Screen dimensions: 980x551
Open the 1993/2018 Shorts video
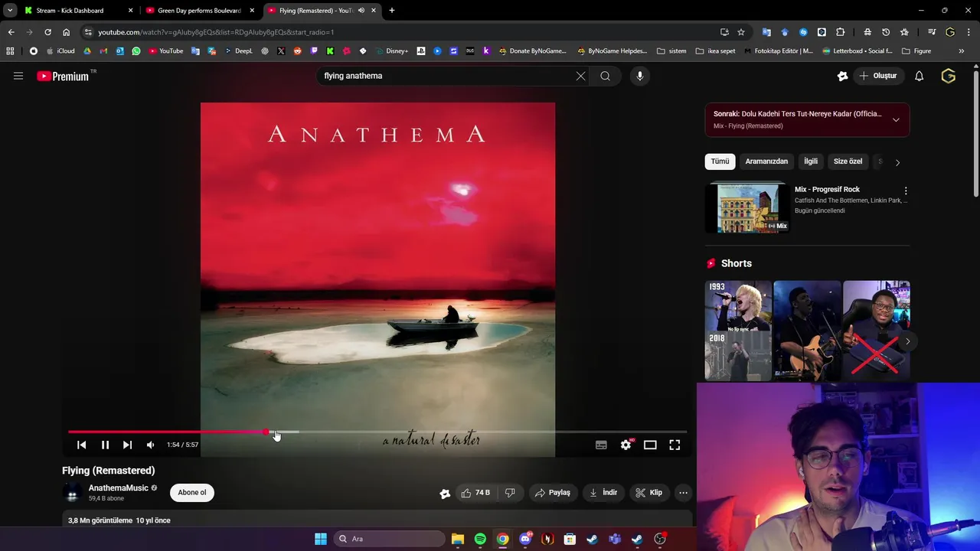click(738, 331)
